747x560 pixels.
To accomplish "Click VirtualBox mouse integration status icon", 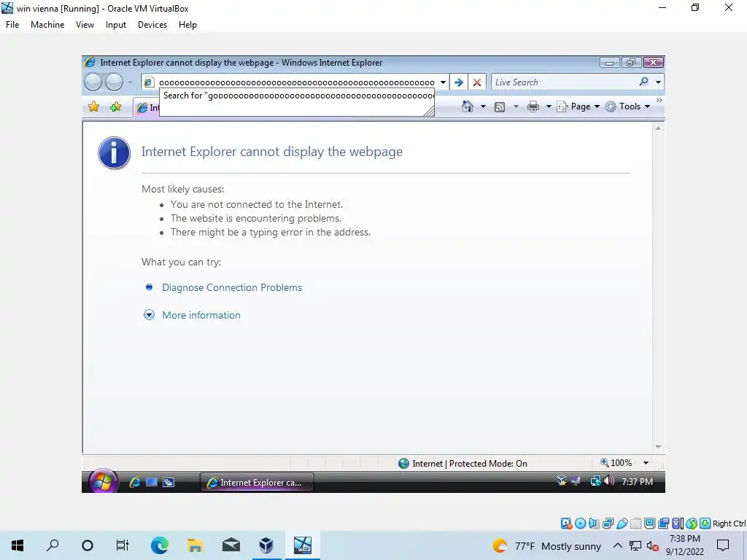I will click(692, 524).
